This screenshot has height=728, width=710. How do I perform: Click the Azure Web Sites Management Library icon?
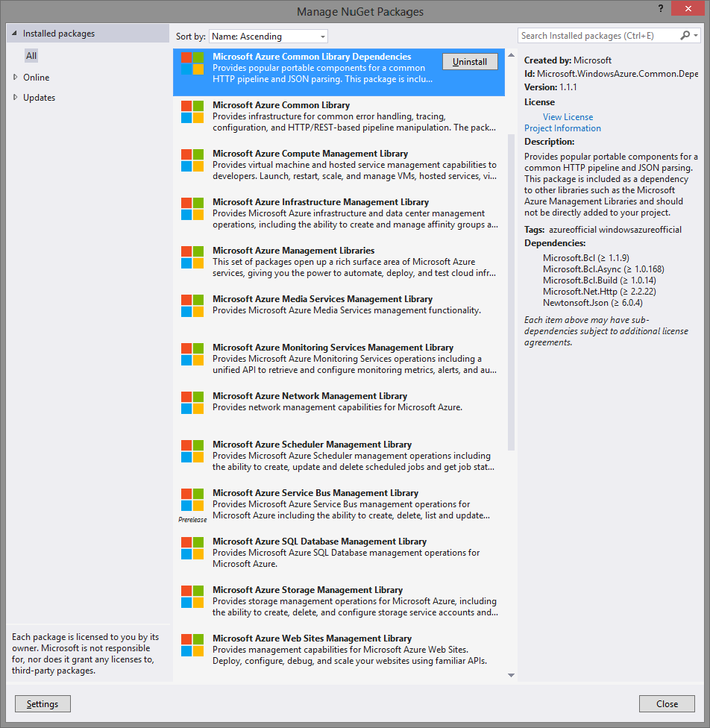tap(192, 645)
